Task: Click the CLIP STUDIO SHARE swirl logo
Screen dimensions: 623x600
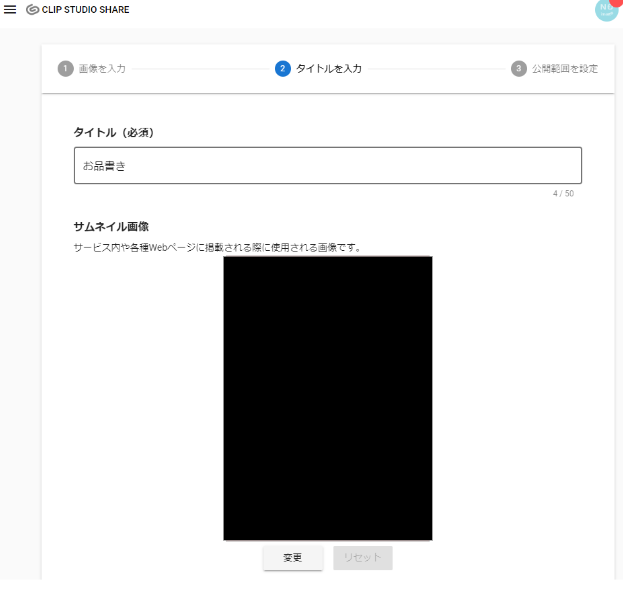Action: tap(32, 10)
